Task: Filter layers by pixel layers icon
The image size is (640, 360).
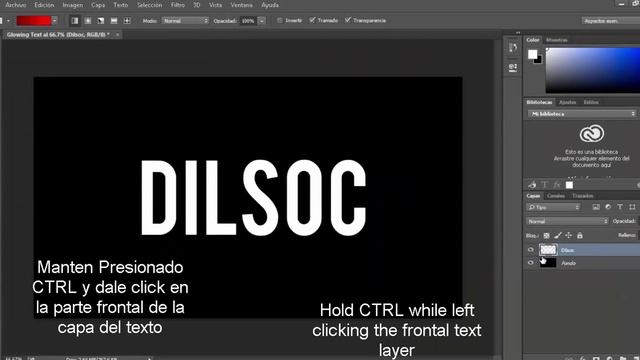Action: pos(596,207)
